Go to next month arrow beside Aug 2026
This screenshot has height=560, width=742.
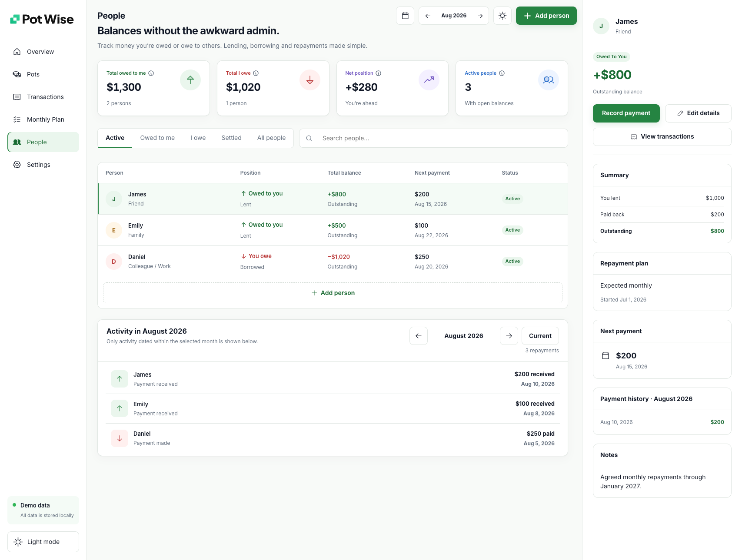click(x=480, y=16)
